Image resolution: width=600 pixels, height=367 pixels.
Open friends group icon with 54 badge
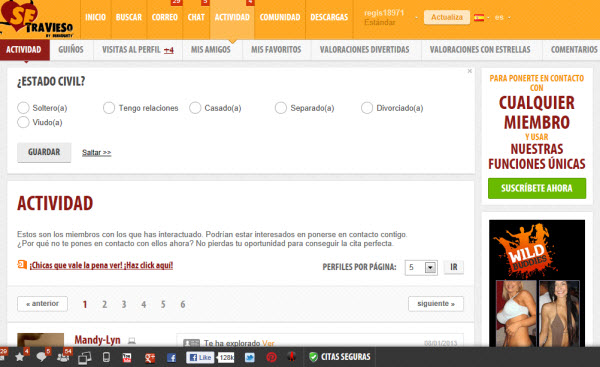coord(63,357)
